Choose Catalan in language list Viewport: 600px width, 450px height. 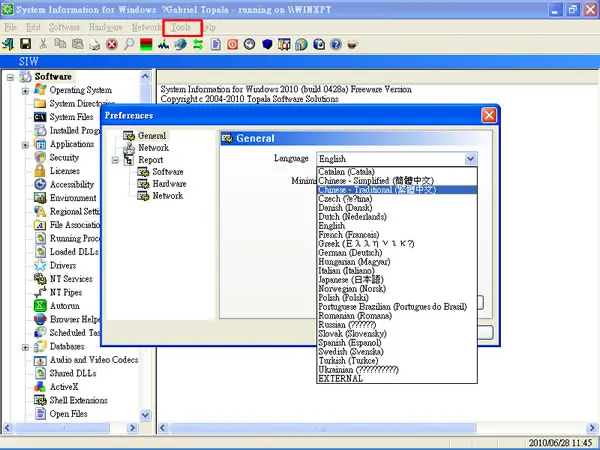(x=397, y=171)
